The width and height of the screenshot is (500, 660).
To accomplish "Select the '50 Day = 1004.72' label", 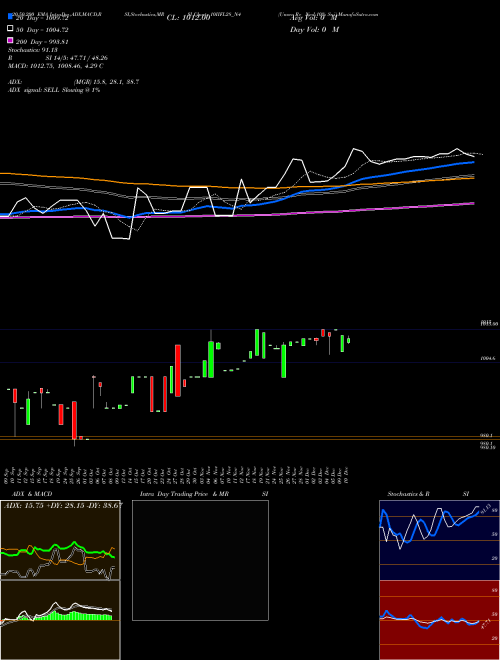I will [42, 30].
